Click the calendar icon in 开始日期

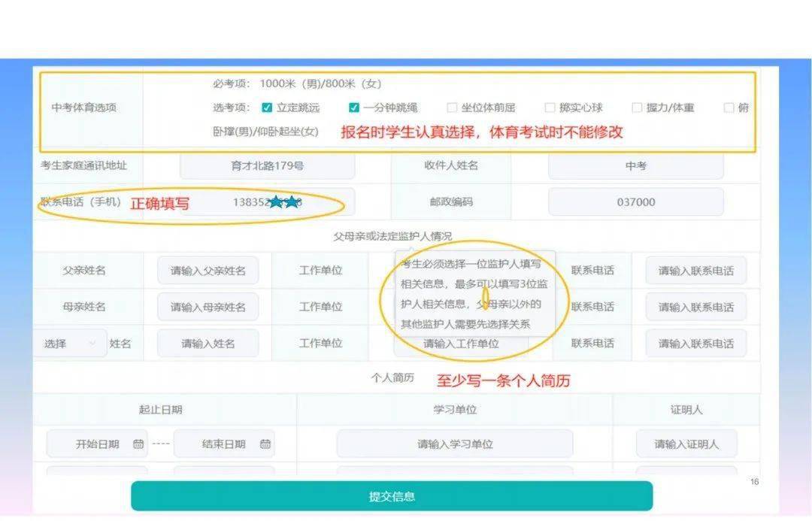click(138, 444)
